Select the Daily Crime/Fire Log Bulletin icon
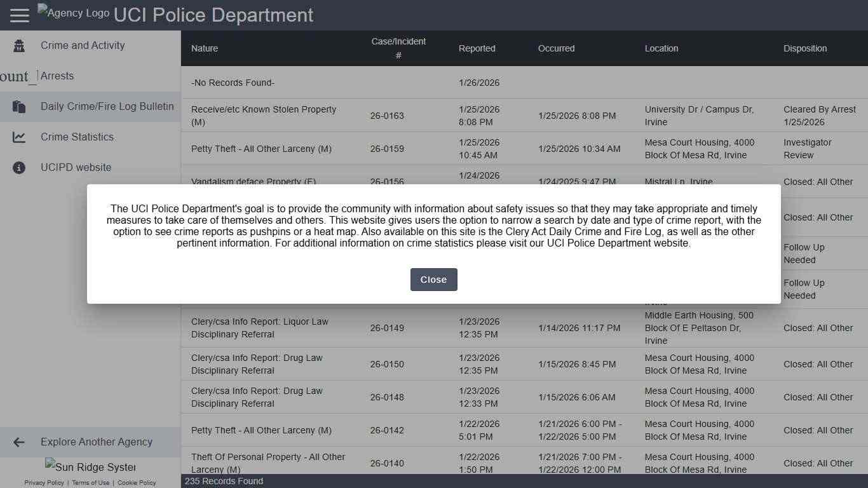Screen dimensions: 868x488 [18, 106]
